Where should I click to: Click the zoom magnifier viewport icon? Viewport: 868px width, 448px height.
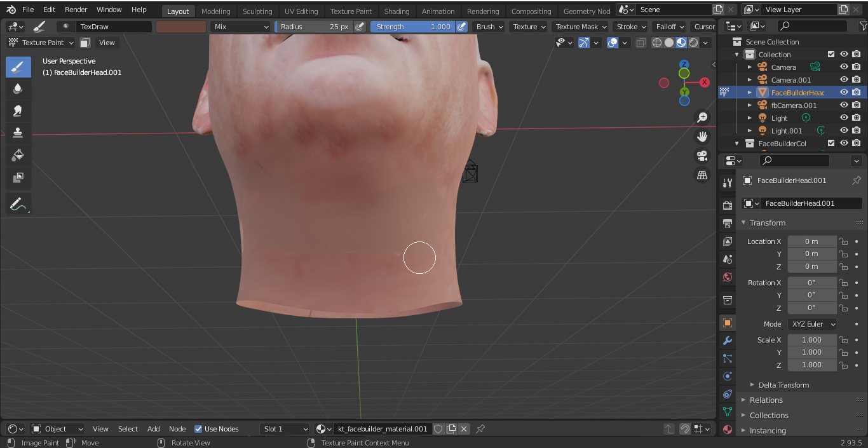(x=702, y=118)
